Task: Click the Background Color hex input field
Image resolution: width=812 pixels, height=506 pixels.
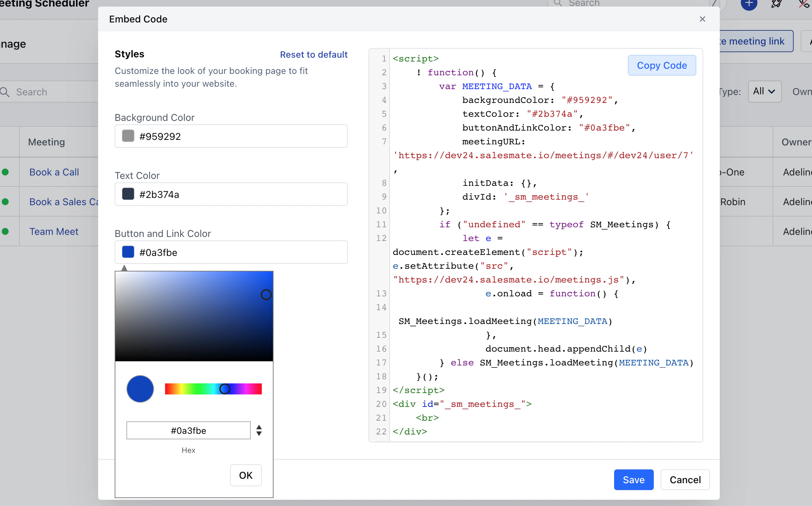Action: (x=231, y=136)
